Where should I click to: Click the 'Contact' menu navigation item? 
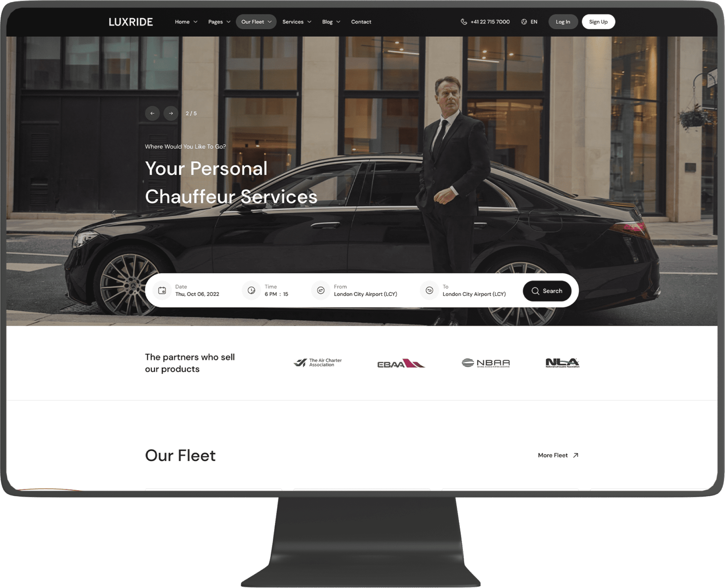(x=360, y=22)
